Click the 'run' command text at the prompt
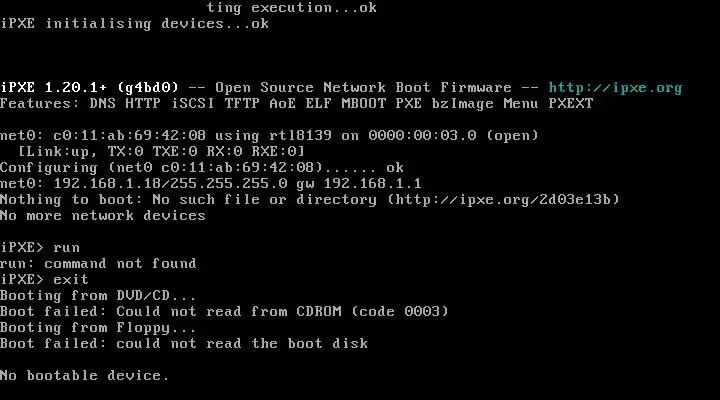The width and height of the screenshot is (720, 400). (x=67, y=248)
